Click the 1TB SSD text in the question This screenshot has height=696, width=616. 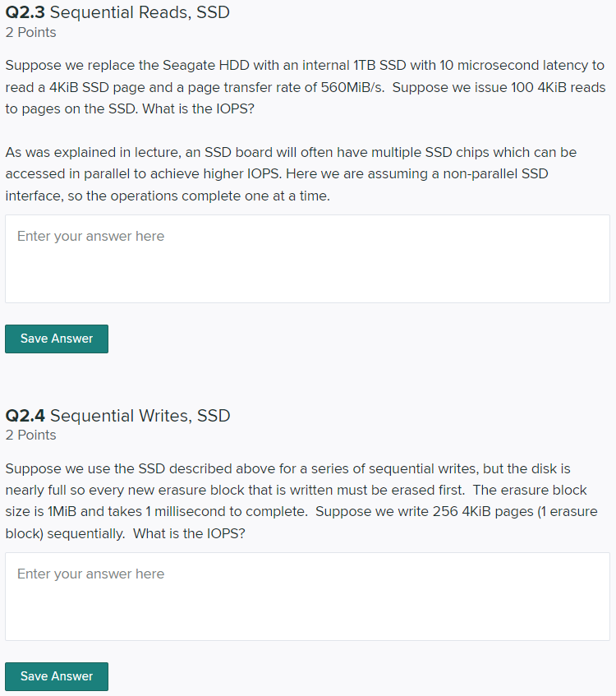click(379, 65)
